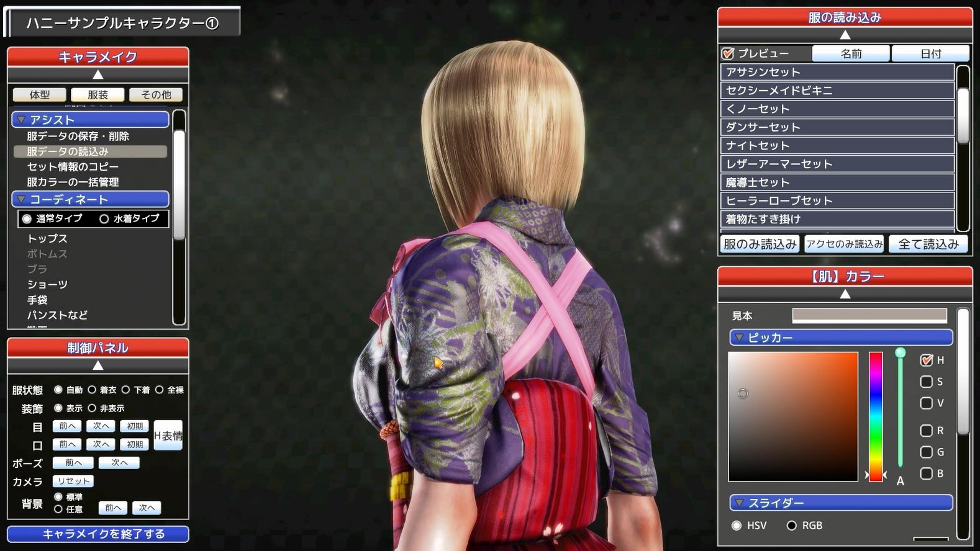Set 服状態 to 下着

click(x=125, y=390)
